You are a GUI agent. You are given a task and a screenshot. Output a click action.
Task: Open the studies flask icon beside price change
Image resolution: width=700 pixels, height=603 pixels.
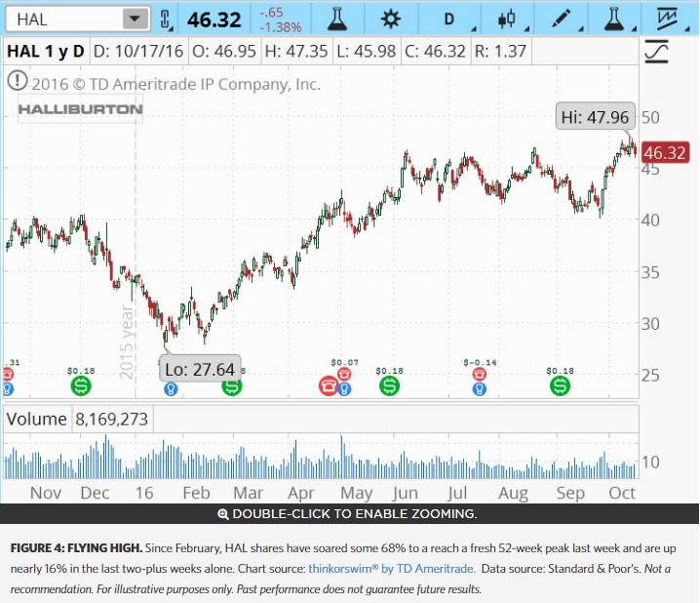pyautogui.click(x=337, y=20)
